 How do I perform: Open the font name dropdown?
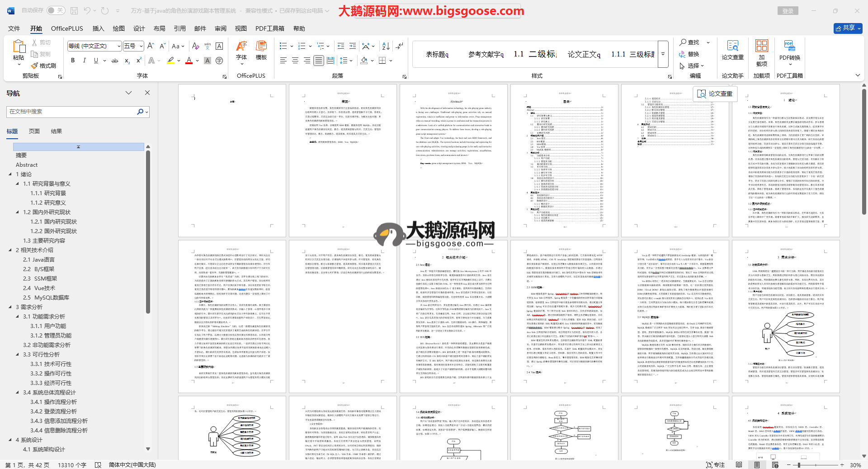click(119, 46)
